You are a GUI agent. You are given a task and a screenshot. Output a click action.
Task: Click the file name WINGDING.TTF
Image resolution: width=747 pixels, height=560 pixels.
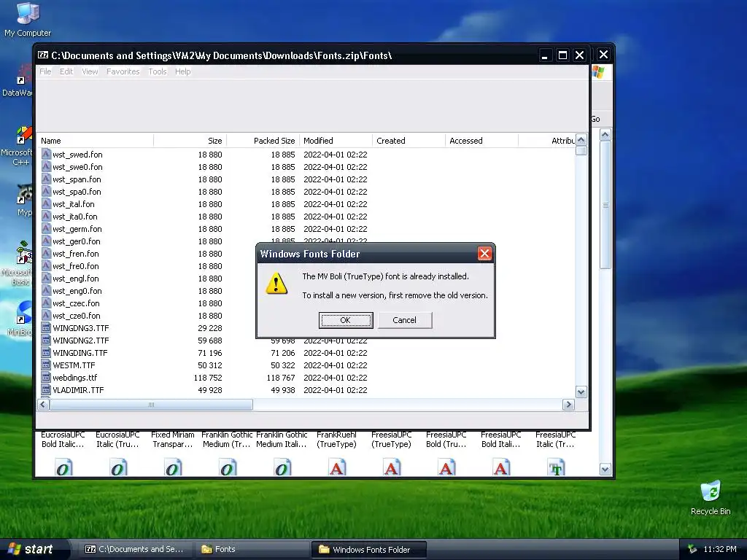[80, 353]
